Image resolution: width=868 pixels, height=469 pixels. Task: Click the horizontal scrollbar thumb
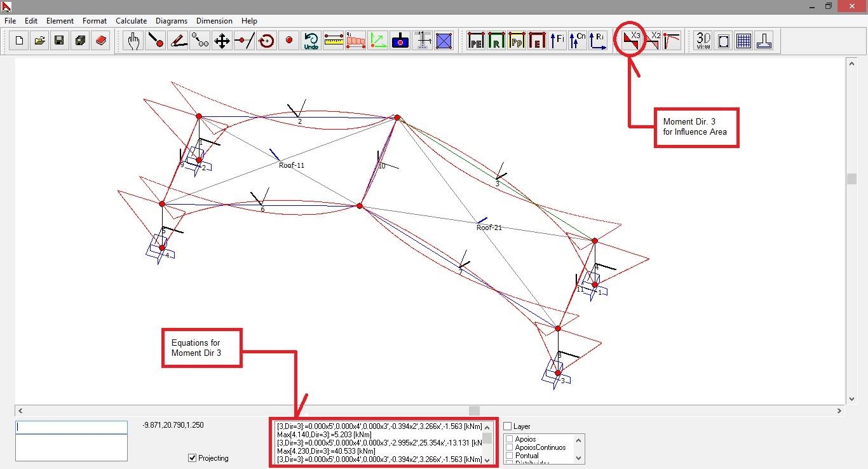pos(474,411)
